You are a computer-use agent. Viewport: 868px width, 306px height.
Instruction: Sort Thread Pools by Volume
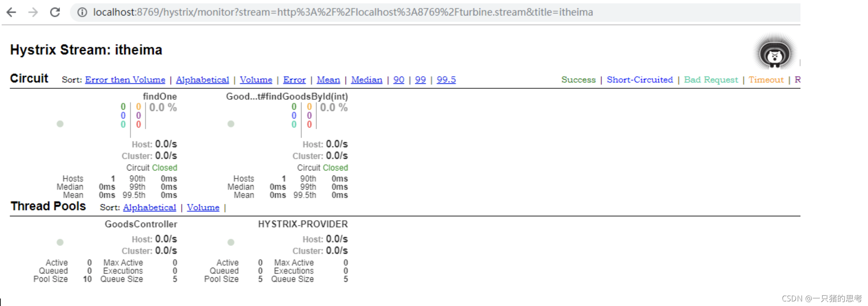203,207
